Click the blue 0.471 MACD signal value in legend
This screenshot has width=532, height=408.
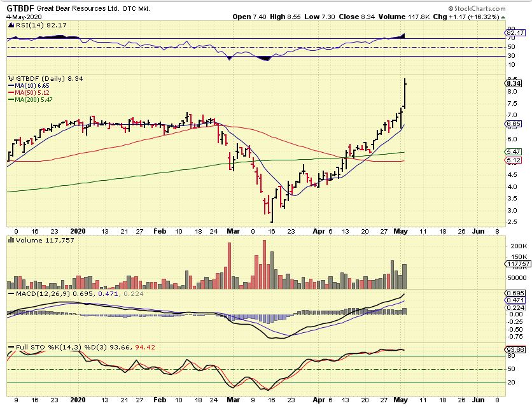point(108,293)
